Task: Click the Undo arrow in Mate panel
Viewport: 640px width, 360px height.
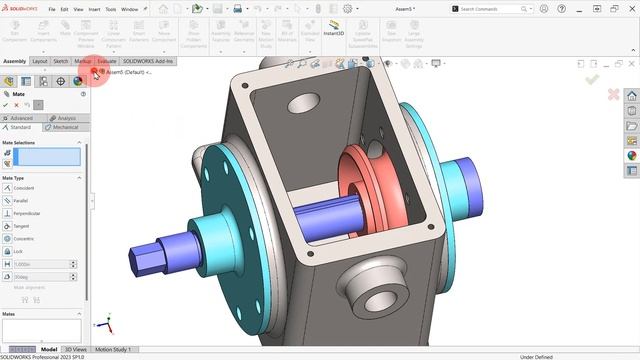Action: coord(27,105)
